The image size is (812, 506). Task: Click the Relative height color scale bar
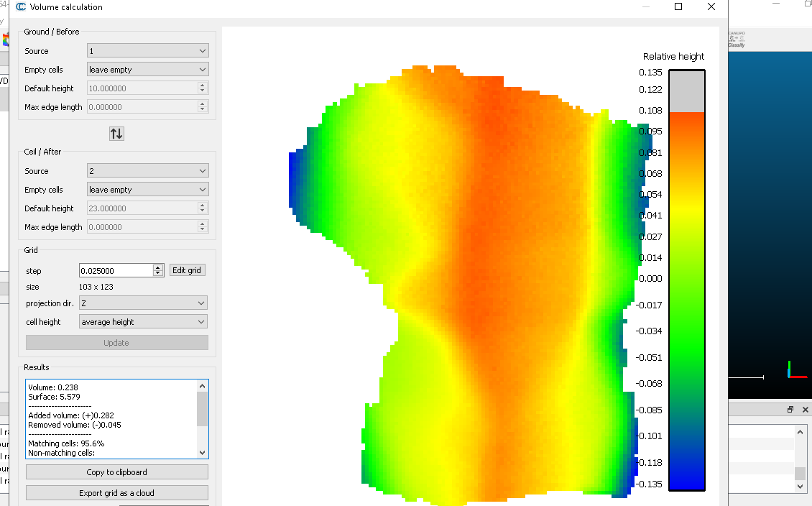point(686,280)
